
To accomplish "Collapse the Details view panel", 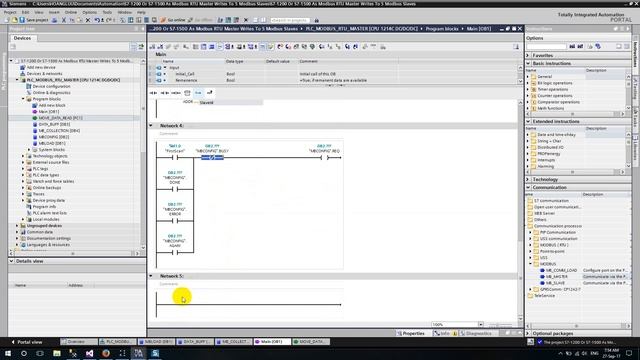I will [x=11, y=261].
